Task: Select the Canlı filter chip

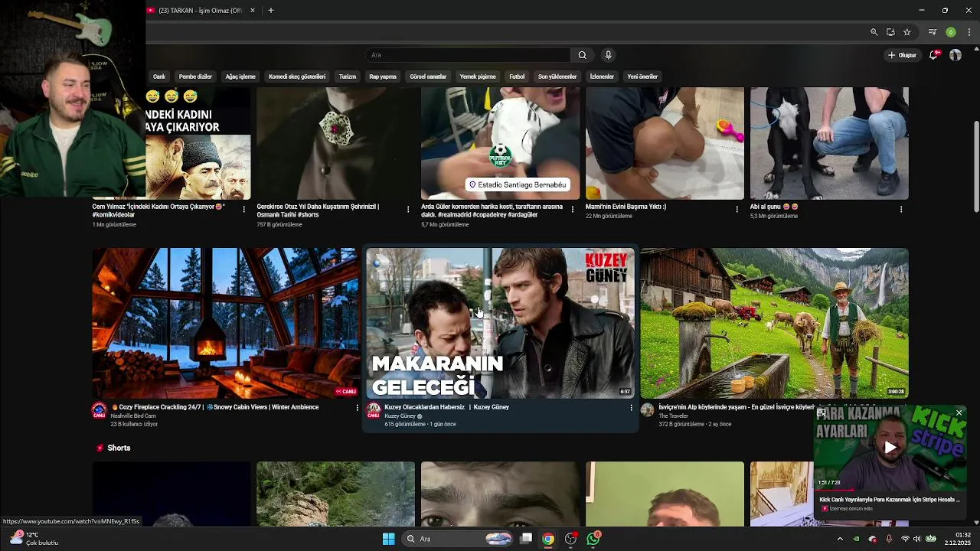Action: [x=159, y=77]
